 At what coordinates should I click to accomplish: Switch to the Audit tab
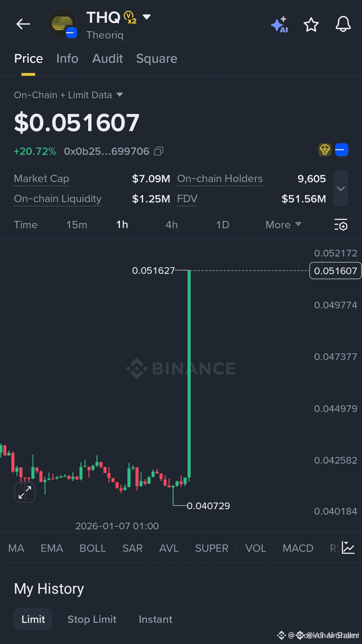[x=108, y=59]
